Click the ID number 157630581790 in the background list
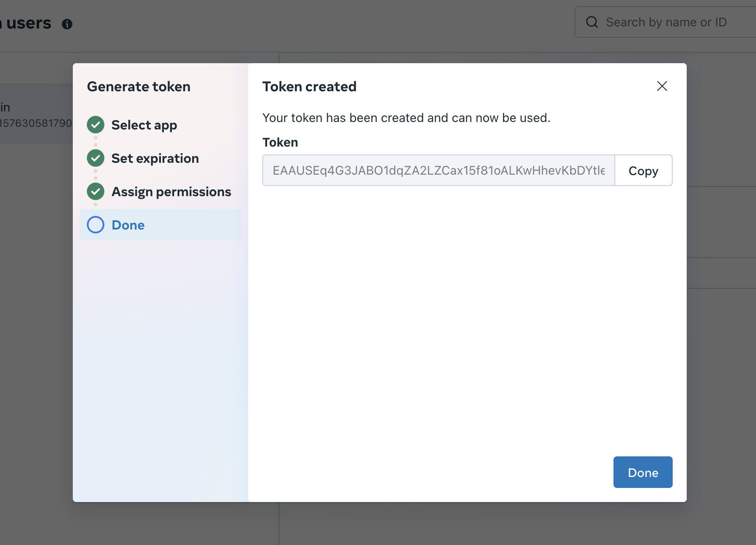Viewport: 756px width, 545px height. [36, 123]
